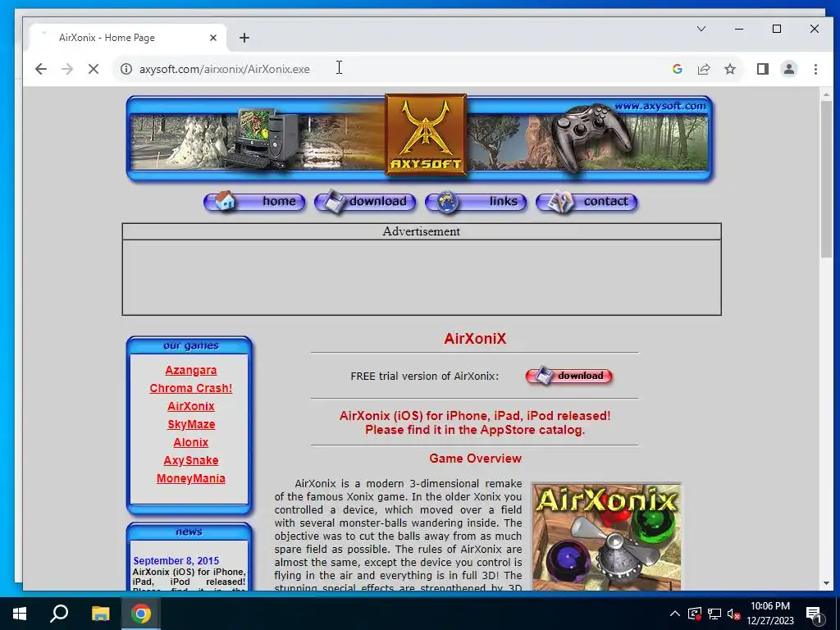Show hidden system tray icons

(675, 614)
